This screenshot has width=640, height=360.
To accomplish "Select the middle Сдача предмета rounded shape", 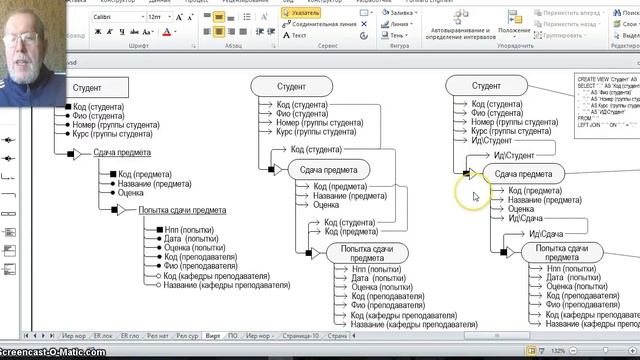I will pos(329,170).
